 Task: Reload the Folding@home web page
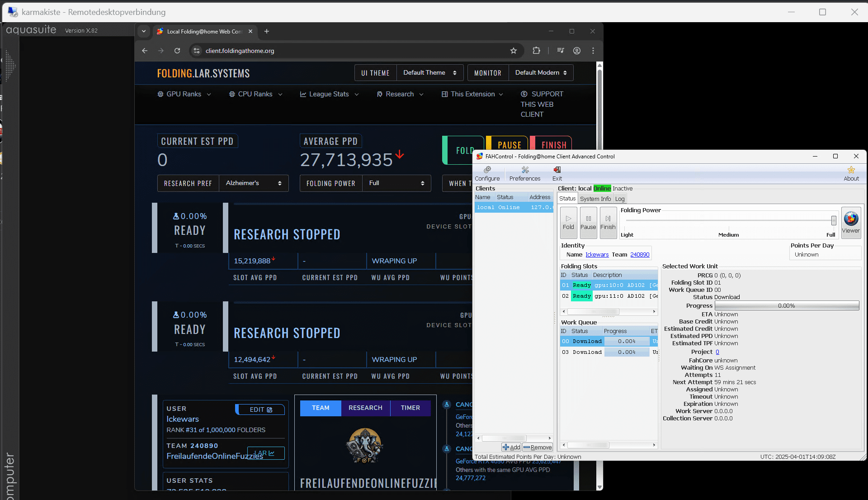(177, 51)
